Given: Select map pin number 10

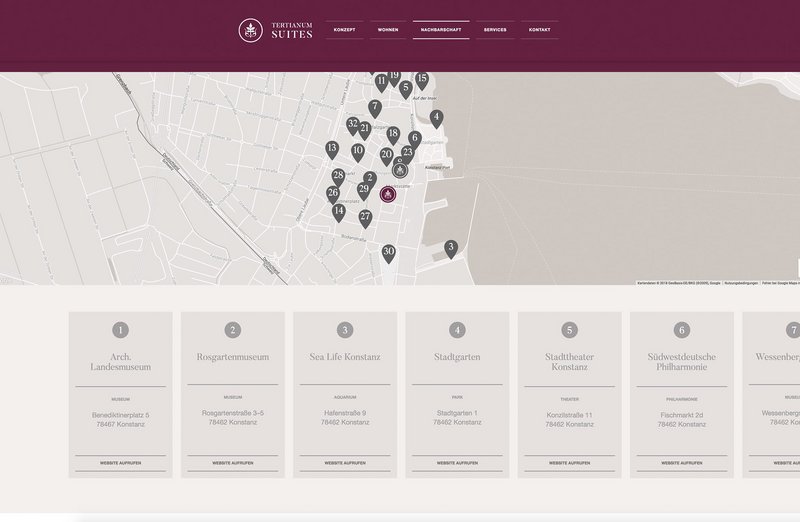Looking at the screenshot, I should [358, 153].
